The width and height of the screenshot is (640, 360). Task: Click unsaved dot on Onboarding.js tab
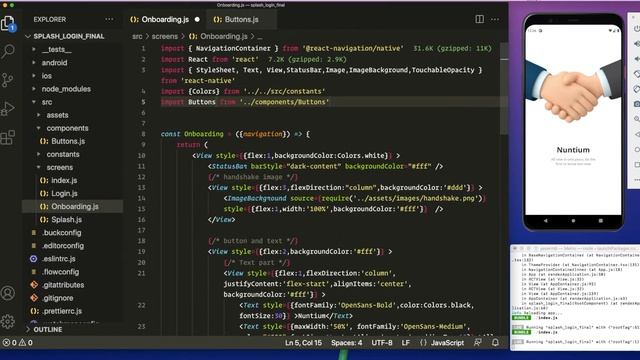pyautogui.click(x=198, y=19)
